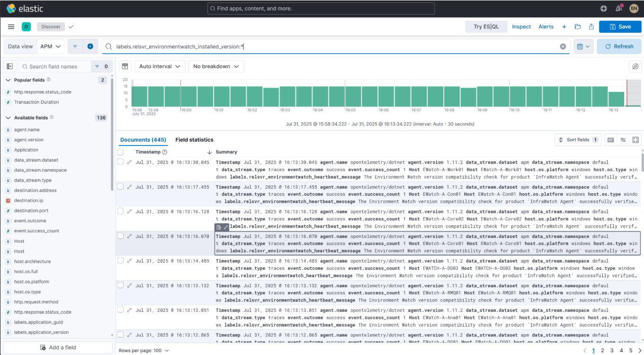Viewport: 644px width, 355px height.
Task: Click the Refresh button
Action: click(619, 46)
